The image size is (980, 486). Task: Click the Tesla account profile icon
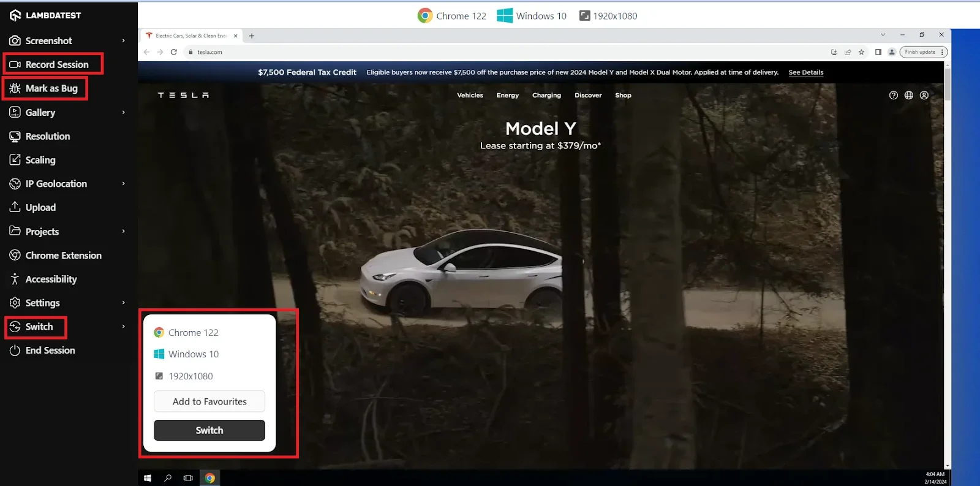[x=924, y=95]
